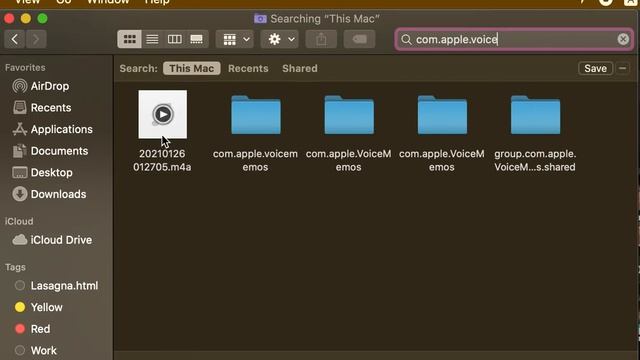Click the Share toolbar button
This screenshot has height=360, width=640.
321,39
